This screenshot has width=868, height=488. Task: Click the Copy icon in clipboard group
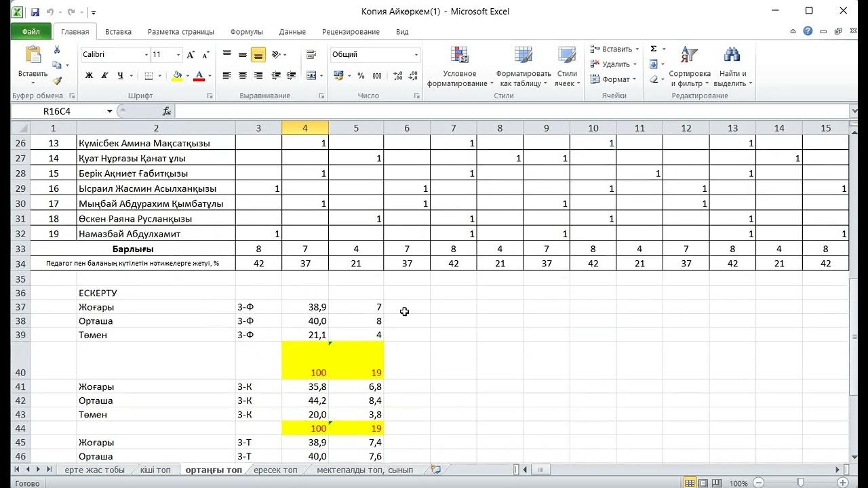(x=57, y=65)
